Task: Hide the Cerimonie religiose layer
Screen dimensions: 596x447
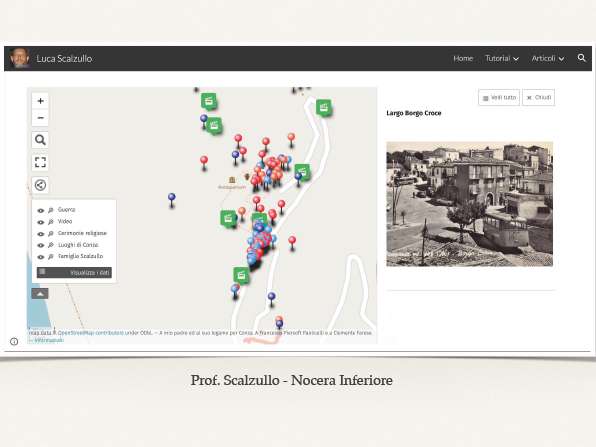Action: pos(41,234)
